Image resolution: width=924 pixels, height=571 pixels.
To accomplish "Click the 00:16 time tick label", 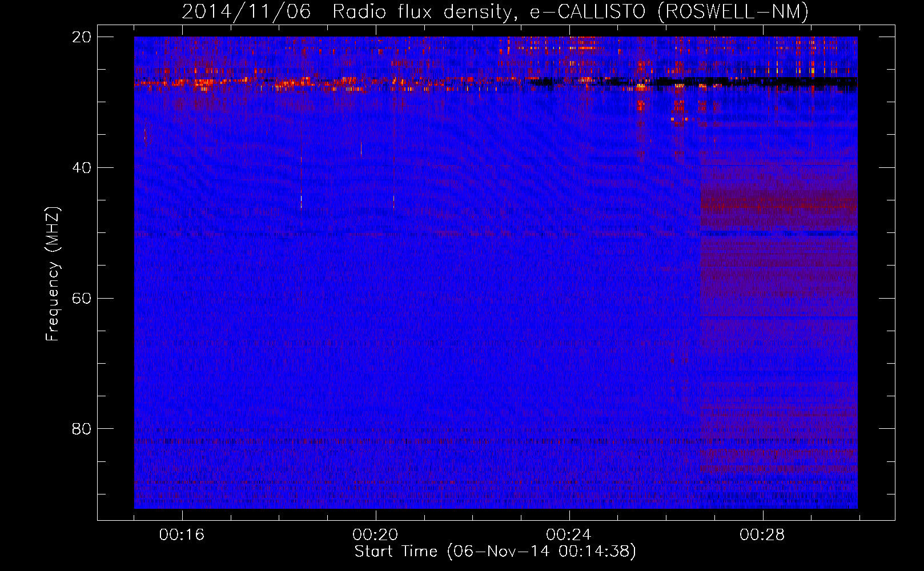I will tap(182, 534).
